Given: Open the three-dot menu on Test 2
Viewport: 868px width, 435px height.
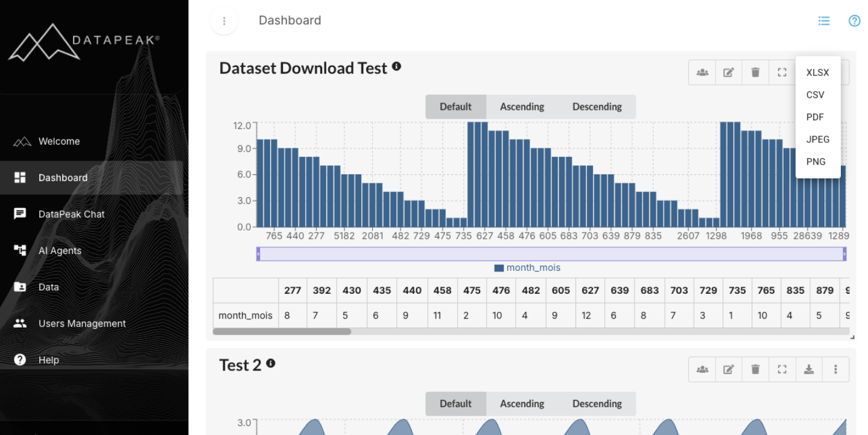Looking at the screenshot, I should (x=835, y=369).
